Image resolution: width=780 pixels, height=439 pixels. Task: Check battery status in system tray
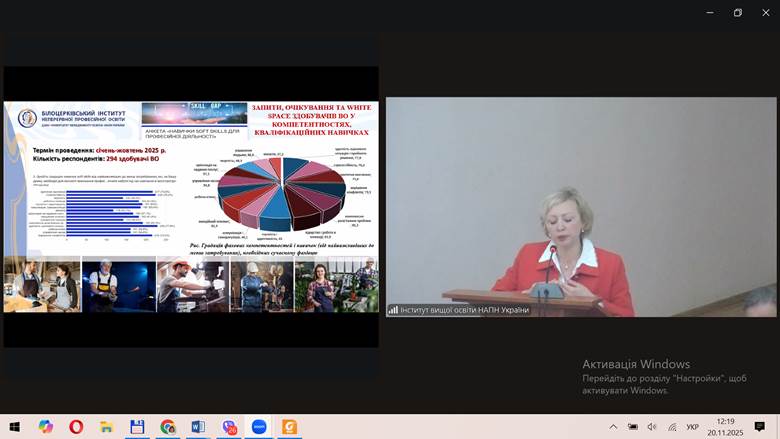tap(632, 427)
